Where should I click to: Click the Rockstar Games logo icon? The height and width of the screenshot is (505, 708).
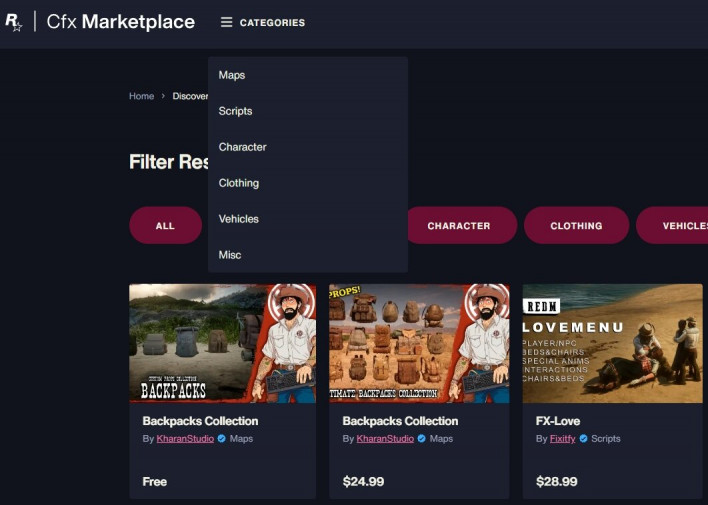coord(14,22)
